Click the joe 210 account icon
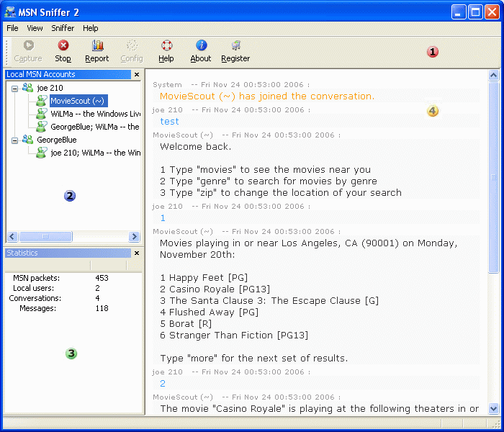 point(27,87)
